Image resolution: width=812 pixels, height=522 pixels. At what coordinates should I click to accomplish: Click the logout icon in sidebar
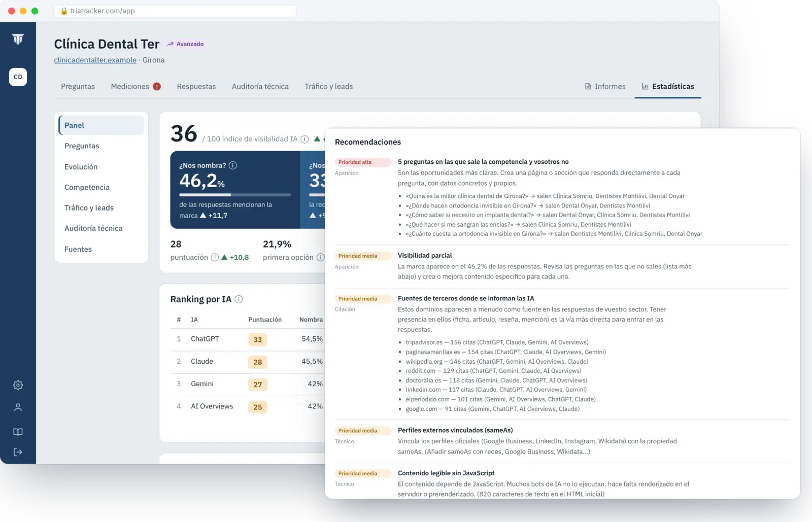click(18, 452)
